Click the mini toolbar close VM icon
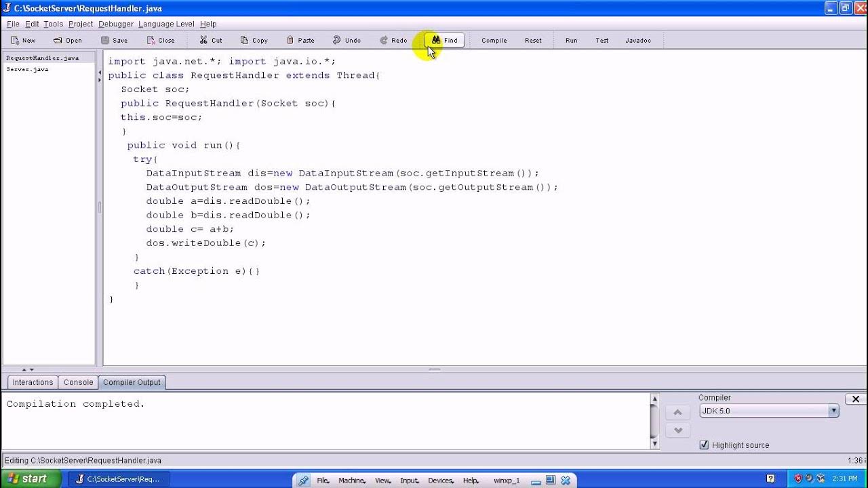Screen dimensions: 868x488 (x=566, y=481)
